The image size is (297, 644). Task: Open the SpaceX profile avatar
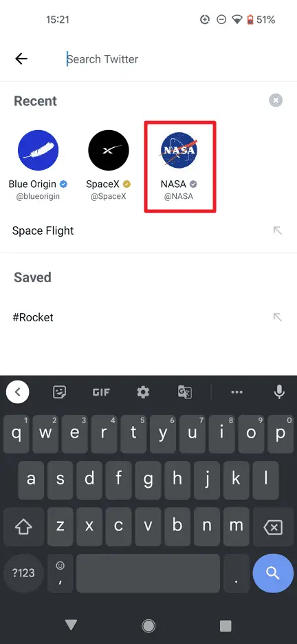109,150
